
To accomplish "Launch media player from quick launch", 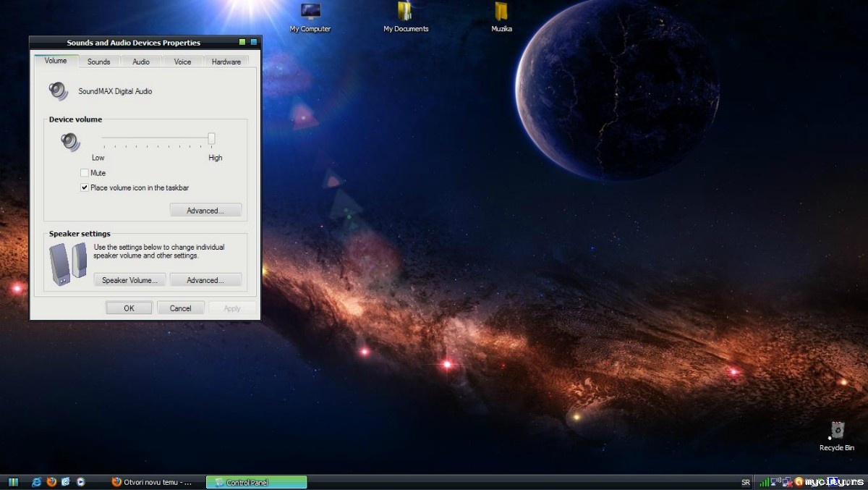I will click(x=80, y=482).
